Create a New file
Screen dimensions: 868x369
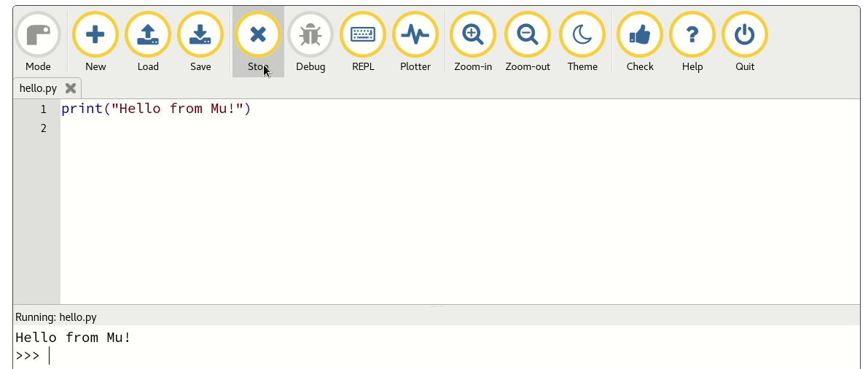click(95, 42)
